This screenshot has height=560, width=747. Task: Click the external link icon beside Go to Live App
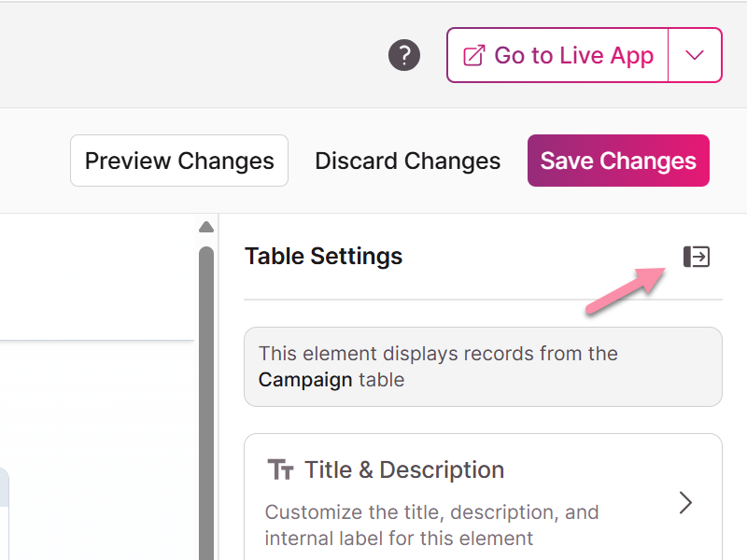(x=474, y=56)
